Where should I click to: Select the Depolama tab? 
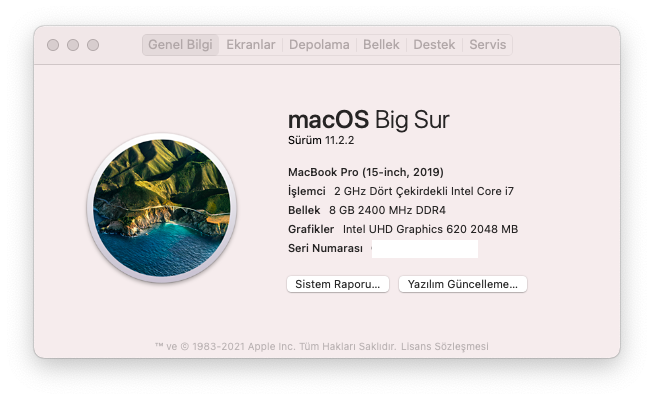[x=319, y=45]
